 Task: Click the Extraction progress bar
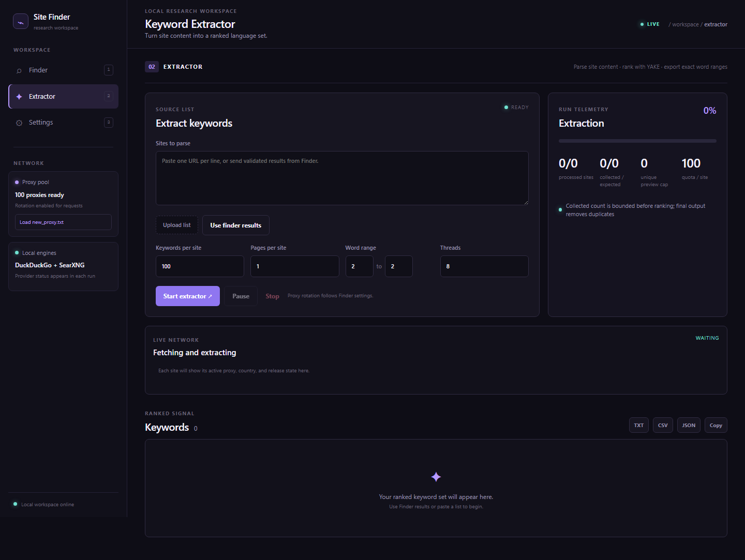coord(637,141)
